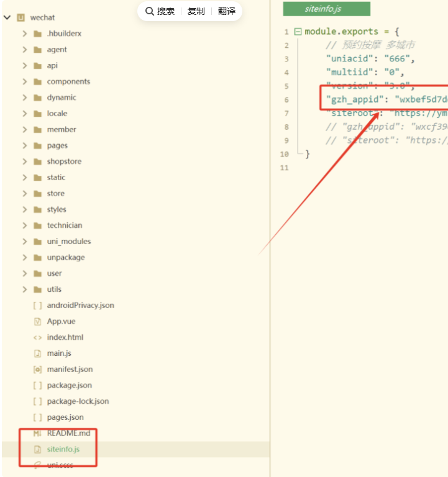Click the README.md markdown icon
448x477 pixels.
click(x=37, y=434)
